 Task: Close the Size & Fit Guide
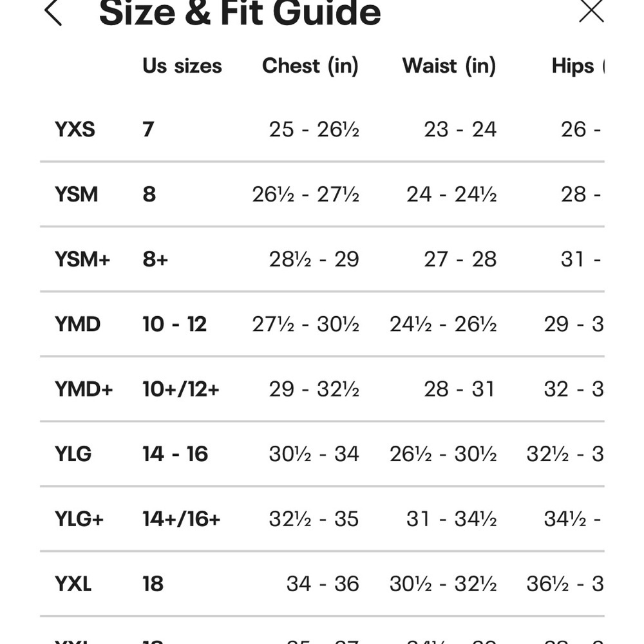click(x=591, y=11)
